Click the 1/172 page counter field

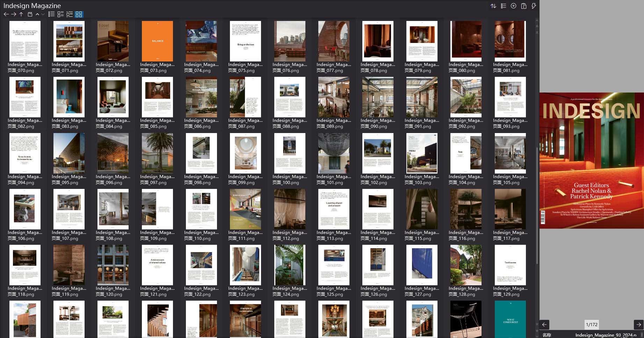pyautogui.click(x=591, y=324)
